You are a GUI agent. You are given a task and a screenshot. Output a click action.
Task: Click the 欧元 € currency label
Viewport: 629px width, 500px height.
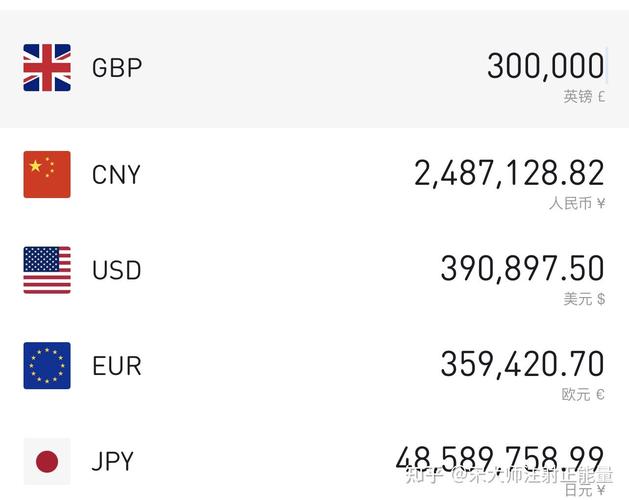(583, 394)
